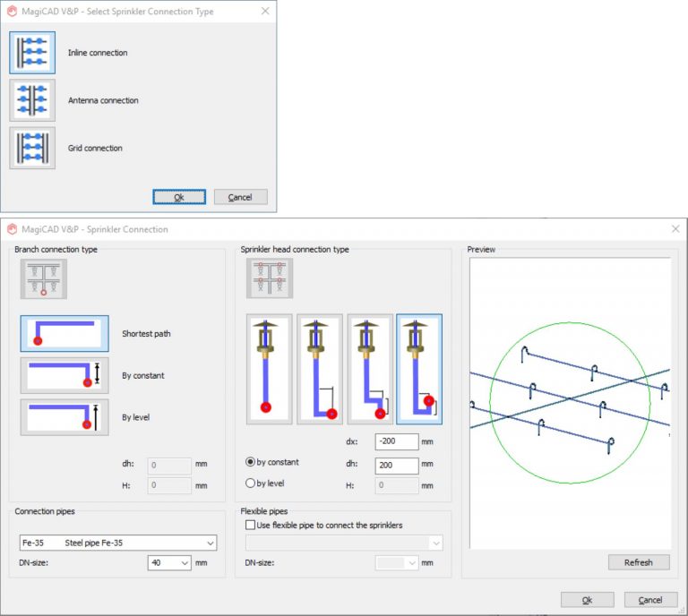Screen dimensions: 688x616
Task: Choose the By level branch icon
Action: click(x=64, y=417)
